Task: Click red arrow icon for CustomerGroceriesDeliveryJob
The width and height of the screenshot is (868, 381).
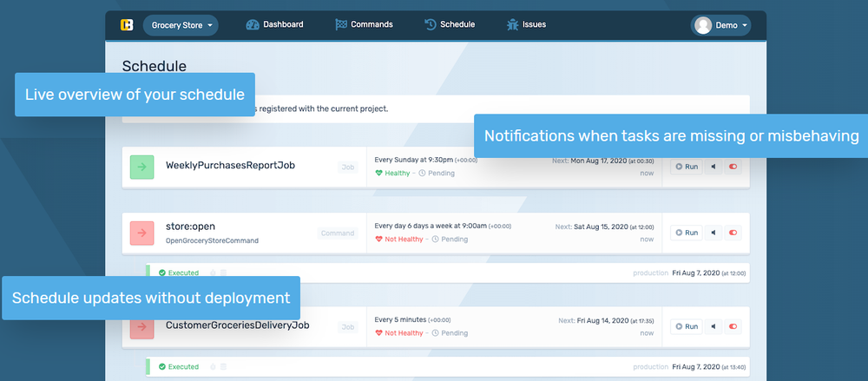Action: pos(141,327)
